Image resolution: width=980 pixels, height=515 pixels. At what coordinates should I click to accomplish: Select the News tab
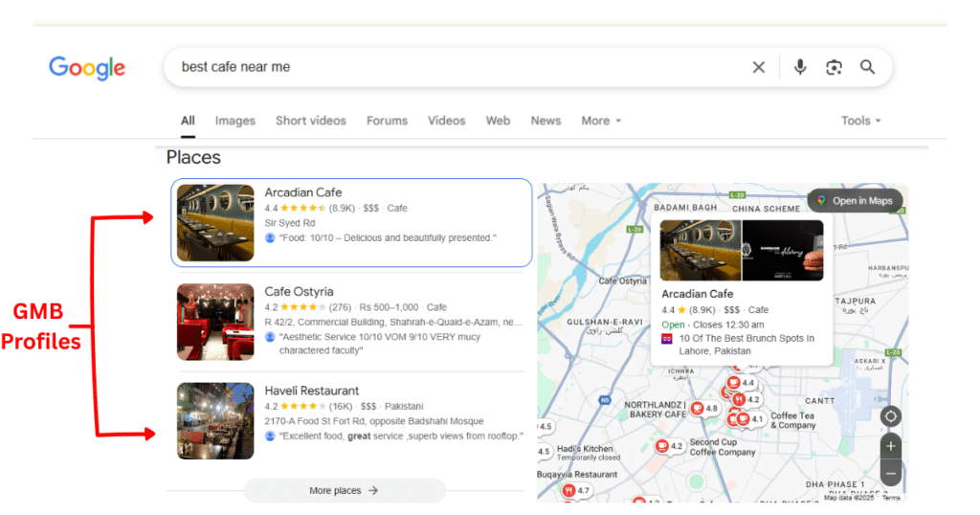546,121
